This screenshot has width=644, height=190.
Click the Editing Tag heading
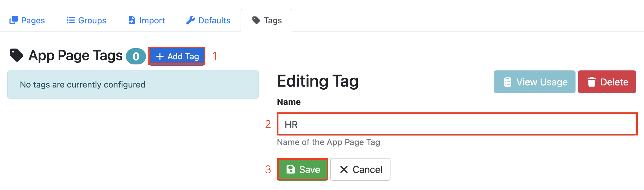[317, 81]
